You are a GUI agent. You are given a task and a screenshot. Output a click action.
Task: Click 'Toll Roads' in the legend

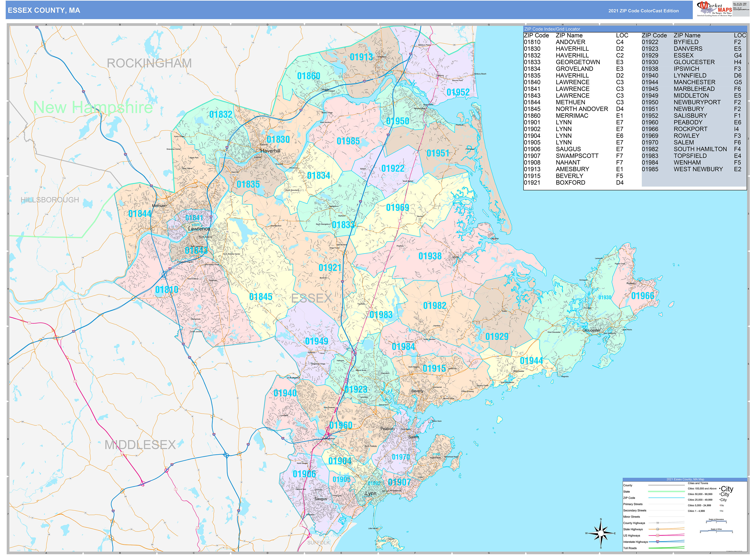[630, 548]
